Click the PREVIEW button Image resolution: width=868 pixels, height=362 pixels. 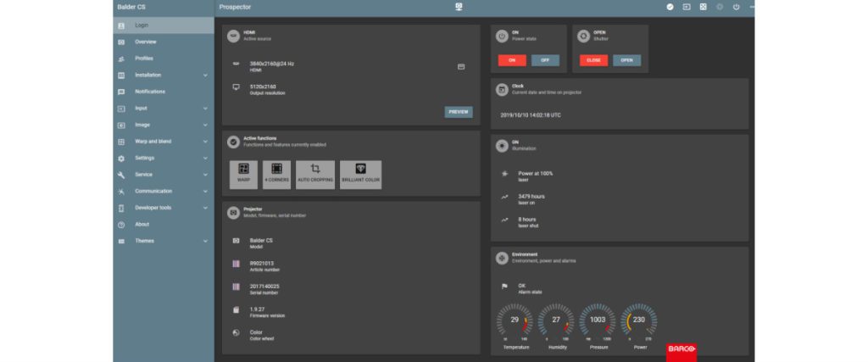tap(459, 112)
